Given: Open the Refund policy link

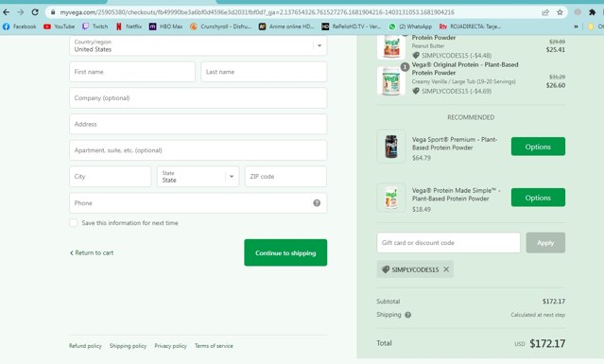Looking at the screenshot, I should (x=85, y=346).
